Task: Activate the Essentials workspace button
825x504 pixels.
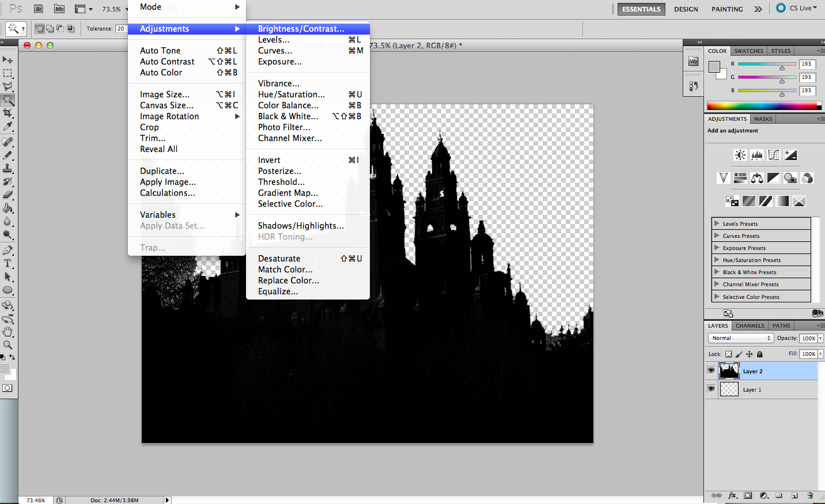Action: [x=641, y=9]
